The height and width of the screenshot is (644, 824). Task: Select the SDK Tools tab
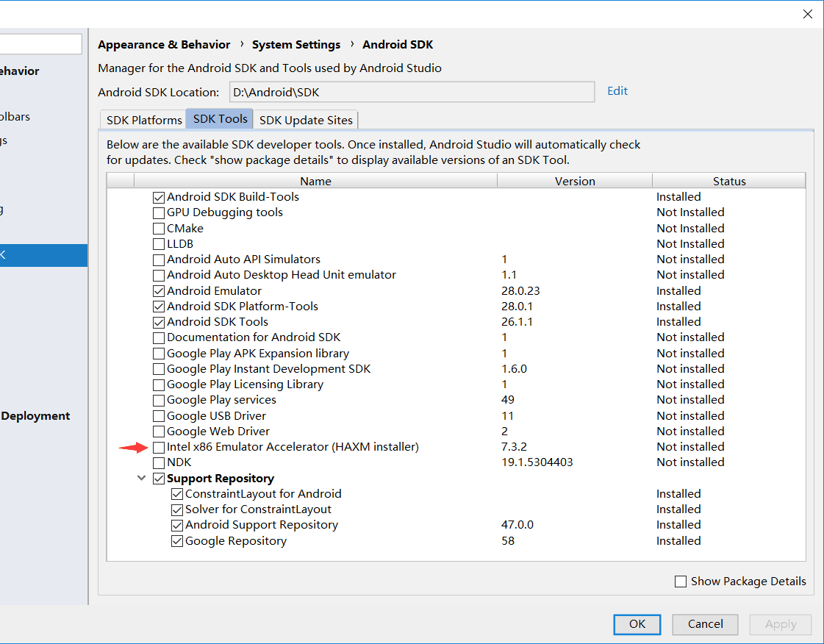tap(221, 119)
